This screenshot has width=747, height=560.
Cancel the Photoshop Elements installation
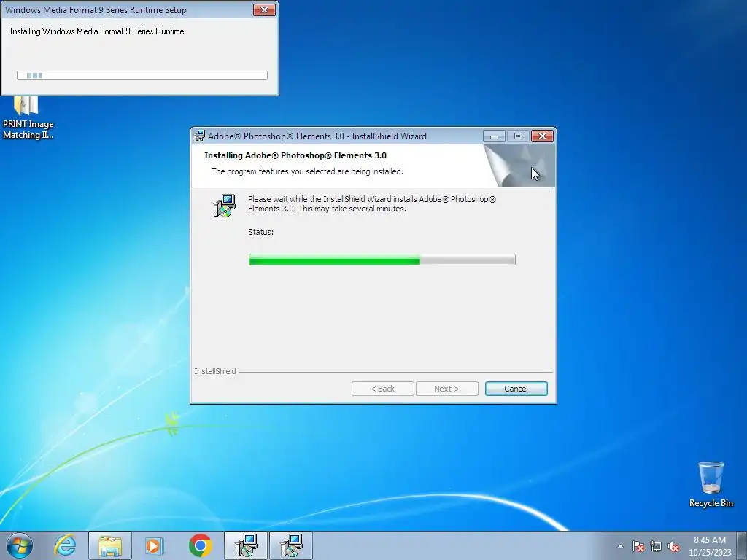516,389
